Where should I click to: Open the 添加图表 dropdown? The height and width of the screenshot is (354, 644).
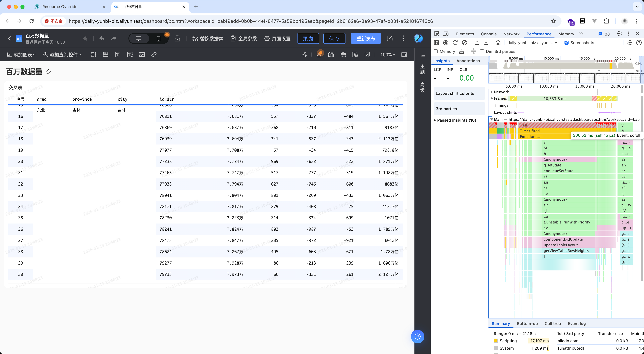(21, 55)
